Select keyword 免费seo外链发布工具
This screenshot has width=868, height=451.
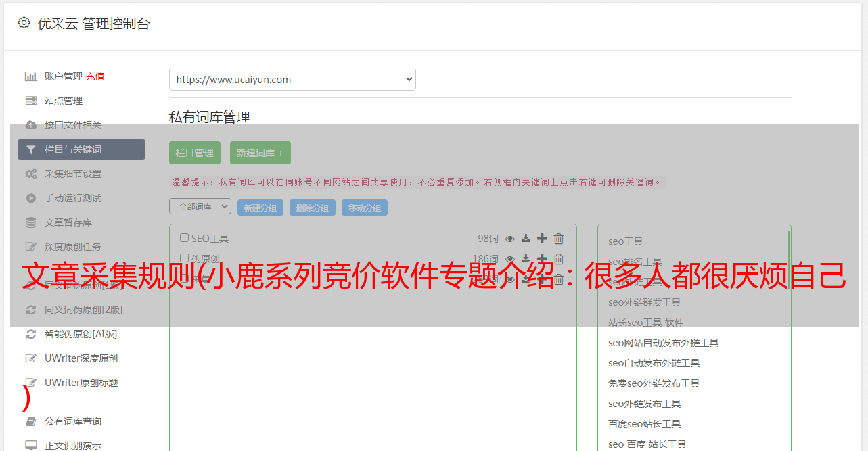pyautogui.click(x=654, y=383)
